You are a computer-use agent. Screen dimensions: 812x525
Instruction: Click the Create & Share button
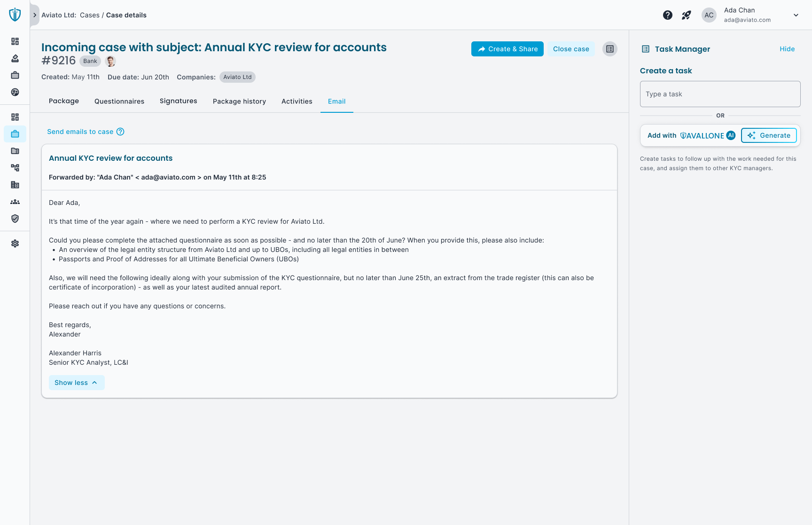point(507,48)
